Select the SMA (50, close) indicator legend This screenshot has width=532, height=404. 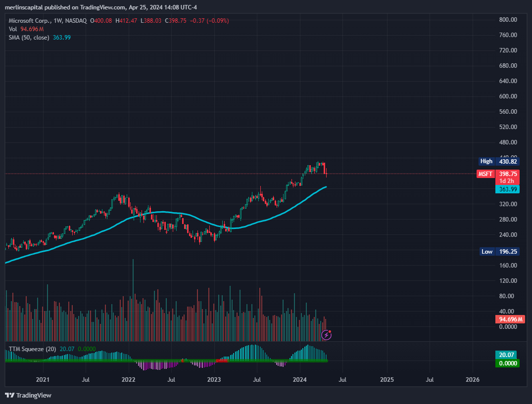29,38
